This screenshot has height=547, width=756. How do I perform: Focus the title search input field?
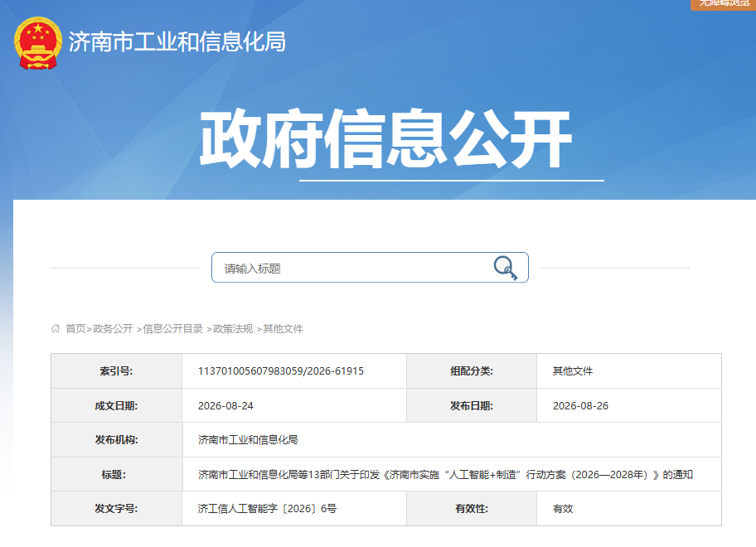click(x=370, y=268)
